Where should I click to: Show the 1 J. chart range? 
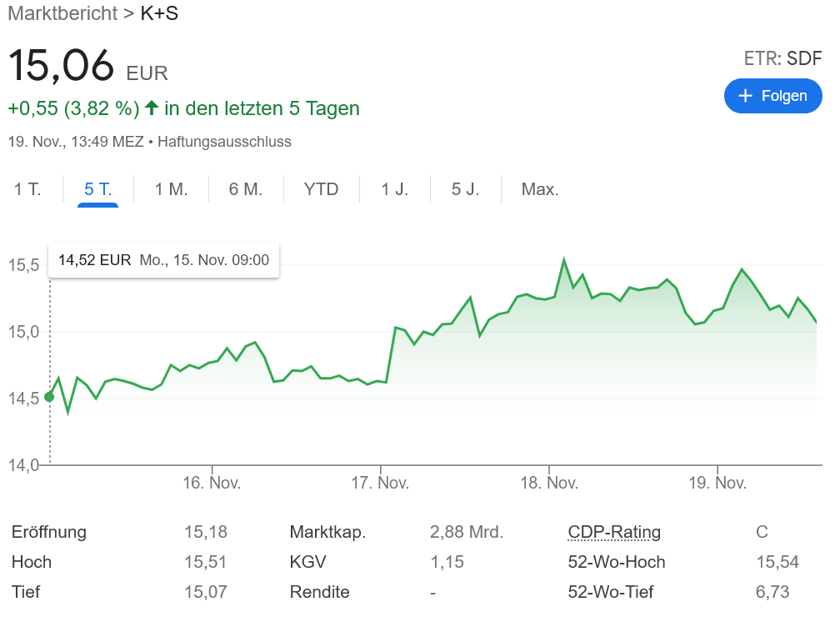coord(395,189)
